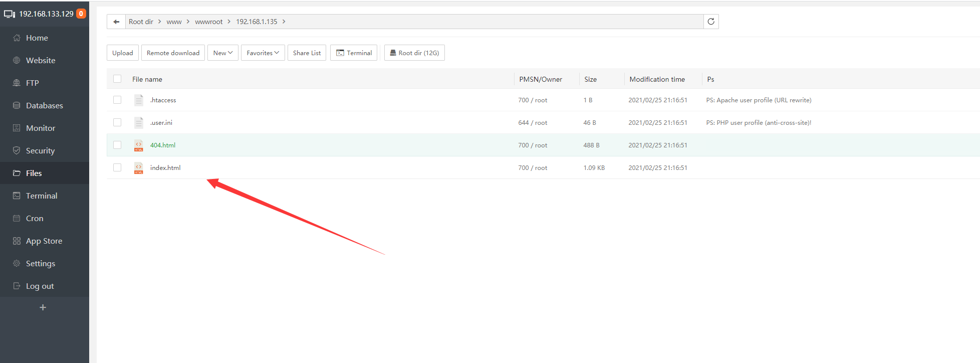
Task: Click the orange notification badge
Action: (x=81, y=14)
